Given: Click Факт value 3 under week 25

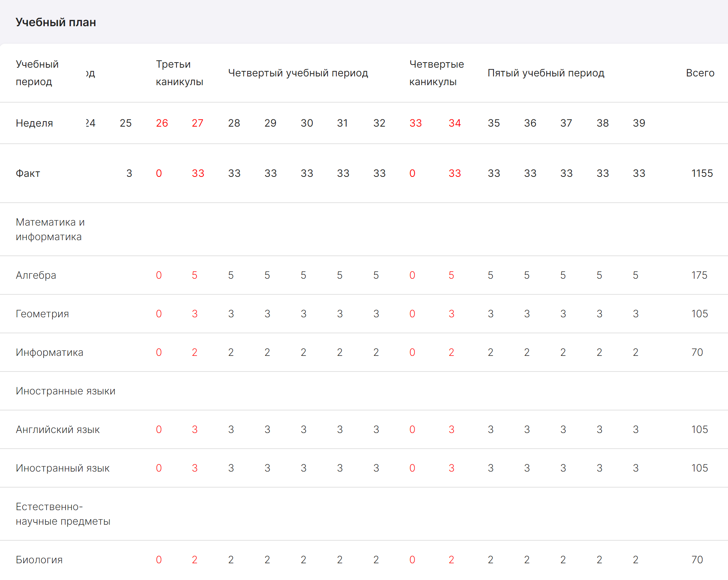Looking at the screenshot, I should (x=129, y=173).
